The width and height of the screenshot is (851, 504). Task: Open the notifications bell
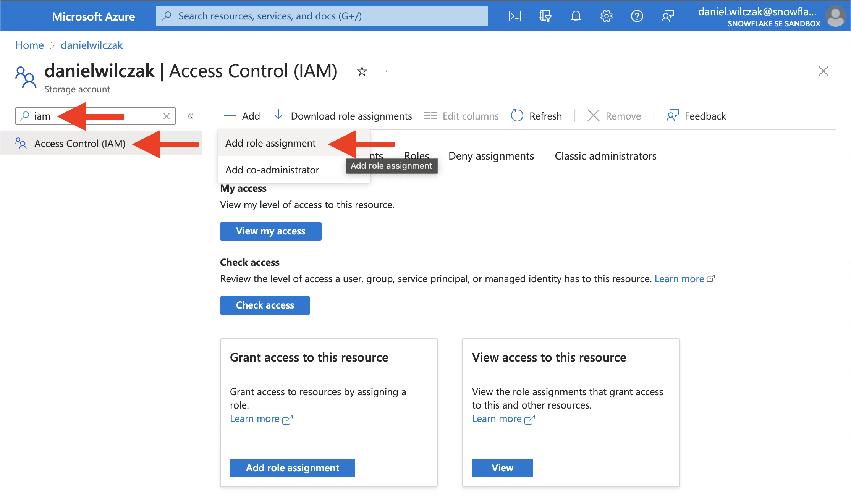576,16
